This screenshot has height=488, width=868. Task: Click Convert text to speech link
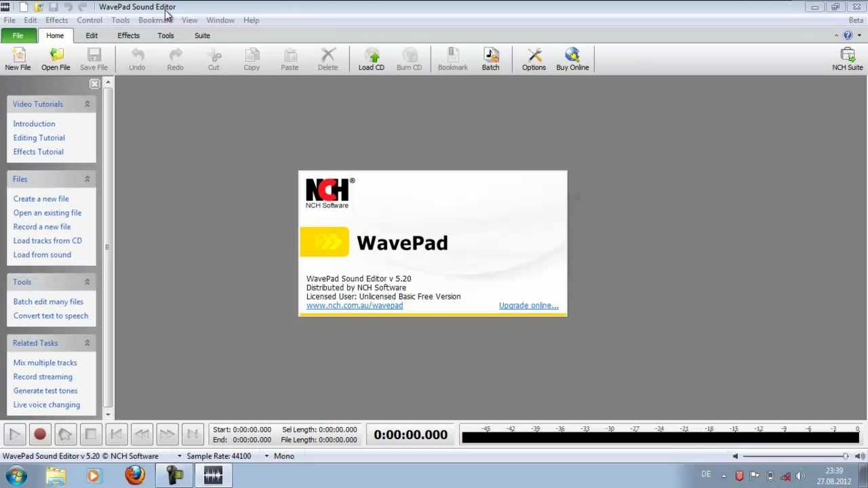(50, 316)
